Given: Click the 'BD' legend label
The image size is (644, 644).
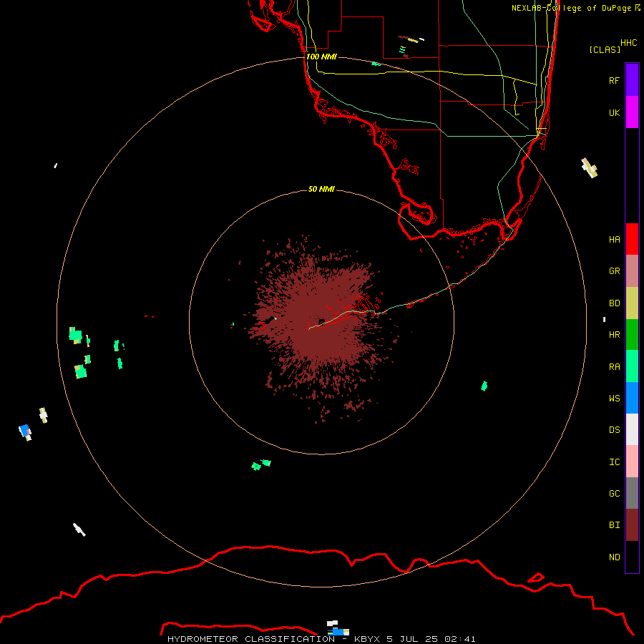Looking at the screenshot, I should 615,303.
